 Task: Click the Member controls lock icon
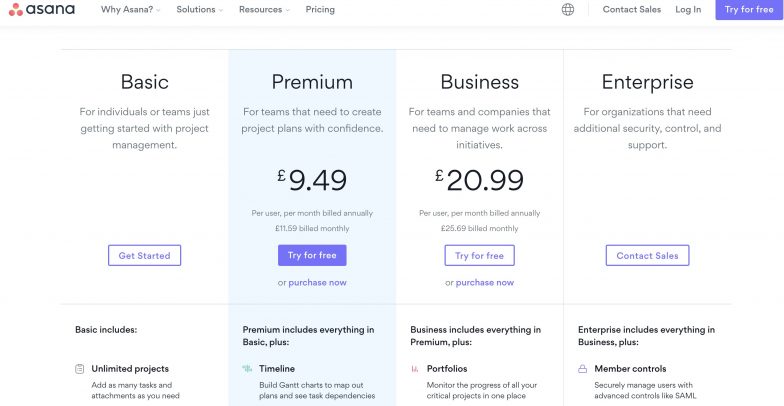click(x=582, y=369)
